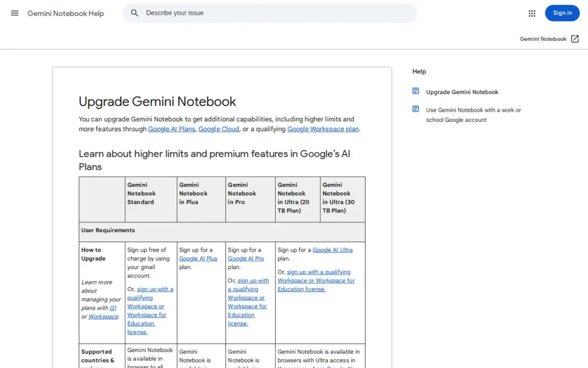Open the Ultra column's qualifying Workspace license link
Screen dimensions: 588x368
point(316,281)
